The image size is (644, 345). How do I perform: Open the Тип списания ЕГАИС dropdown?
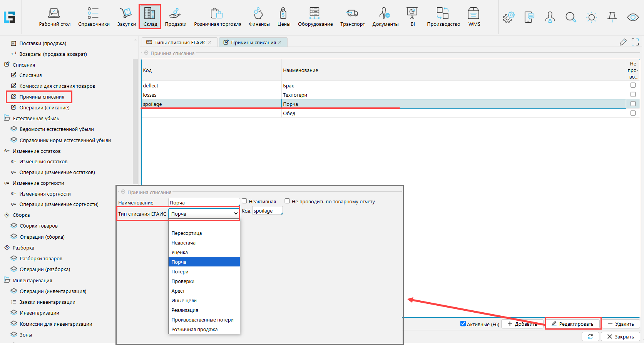pos(204,214)
